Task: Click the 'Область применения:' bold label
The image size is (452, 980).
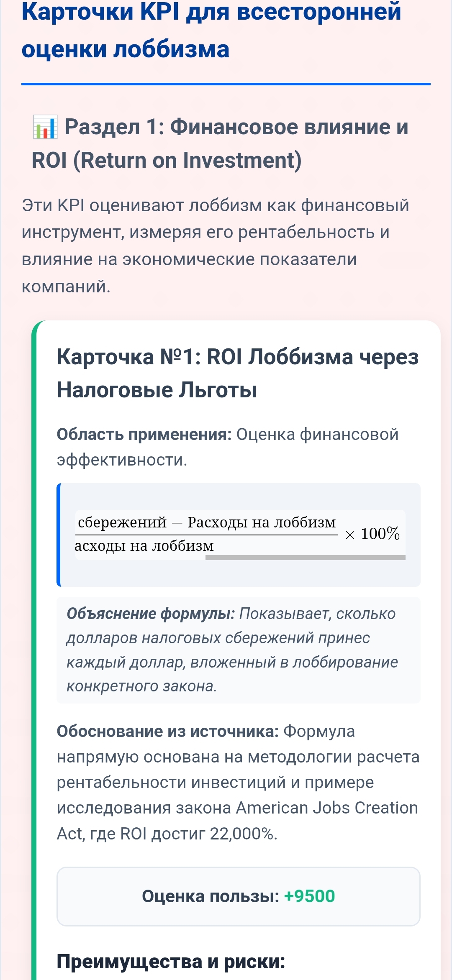Action: [x=144, y=435]
